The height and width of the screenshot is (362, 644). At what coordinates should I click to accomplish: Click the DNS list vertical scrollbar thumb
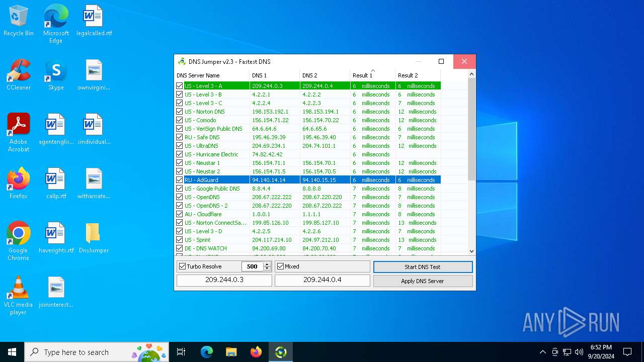click(471, 129)
